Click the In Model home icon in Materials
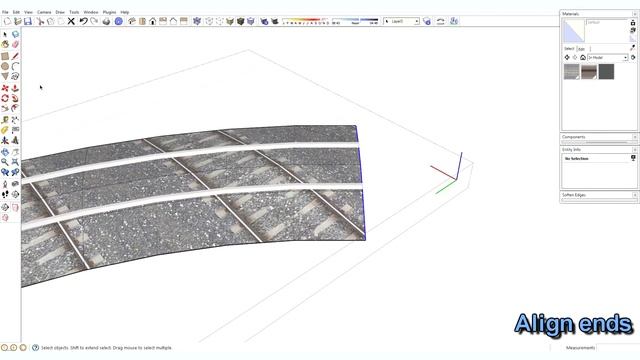Viewport: 640px width, 360px height. 583,58
